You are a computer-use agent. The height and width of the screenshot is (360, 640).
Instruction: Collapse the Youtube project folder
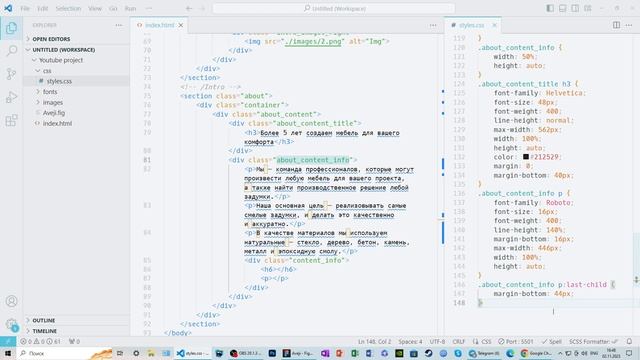(x=76, y=60)
